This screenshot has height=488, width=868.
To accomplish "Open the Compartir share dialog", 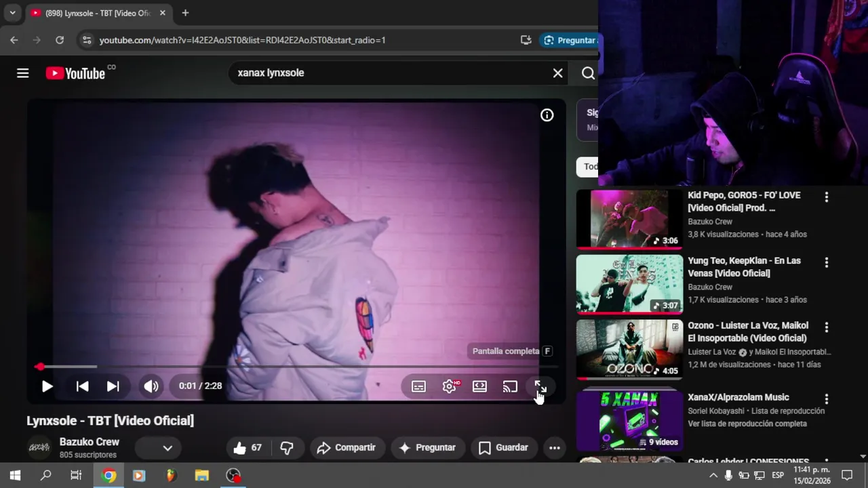I will [347, 447].
